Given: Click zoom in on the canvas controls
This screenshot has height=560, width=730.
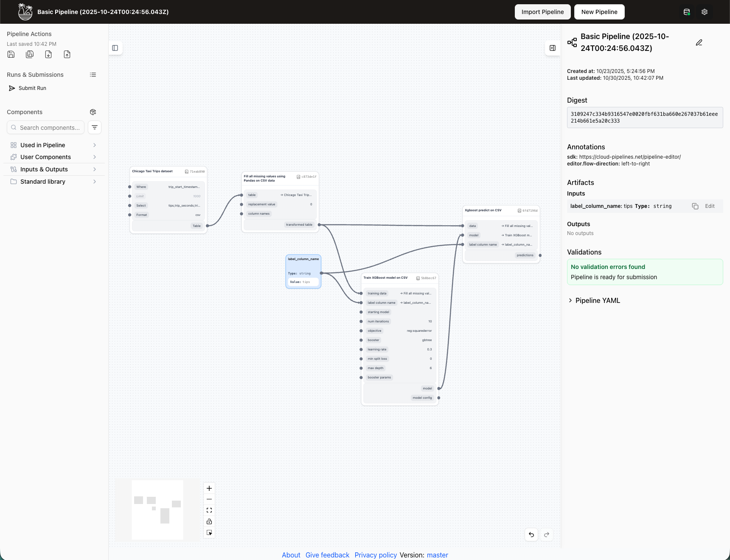Looking at the screenshot, I should (209, 488).
